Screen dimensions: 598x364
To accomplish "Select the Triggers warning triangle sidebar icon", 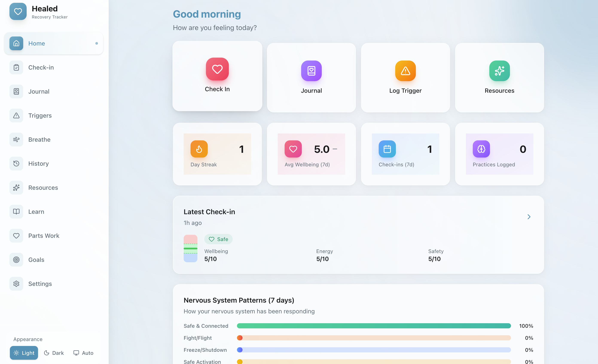I will pos(16,115).
